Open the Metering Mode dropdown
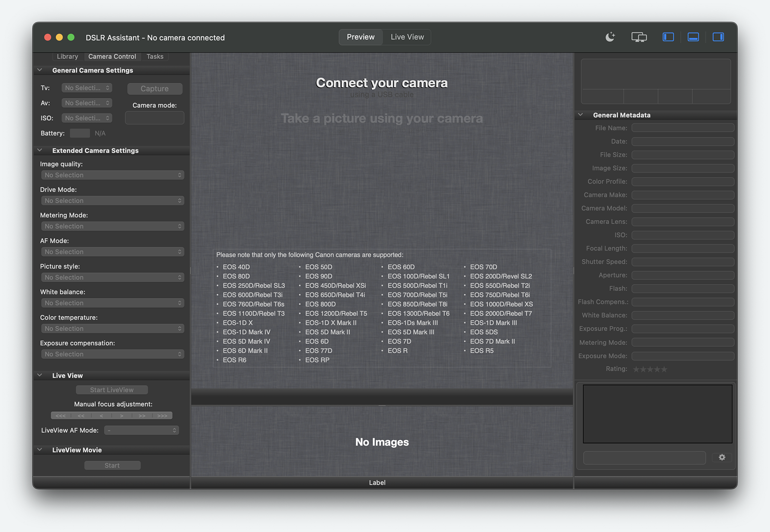Image resolution: width=770 pixels, height=532 pixels. [x=113, y=226]
